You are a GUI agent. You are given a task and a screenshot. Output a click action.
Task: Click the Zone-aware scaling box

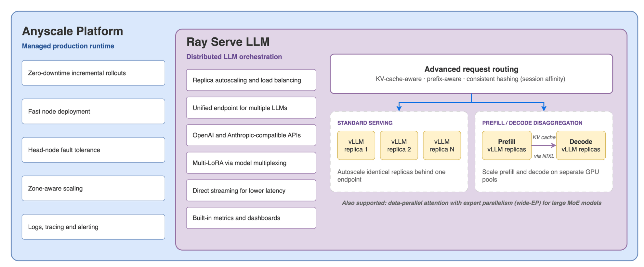[x=93, y=188]
